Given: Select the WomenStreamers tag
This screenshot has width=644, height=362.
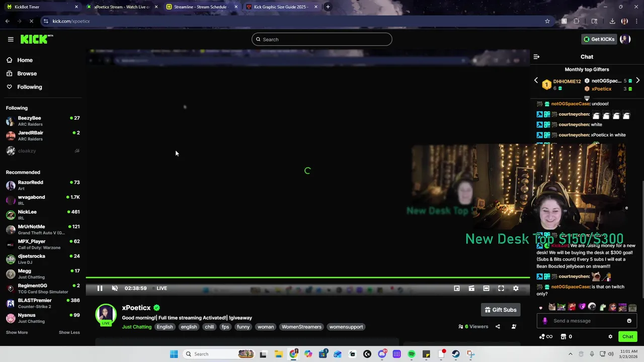Looking at the screenshot, I should click(x=301, y=327).
